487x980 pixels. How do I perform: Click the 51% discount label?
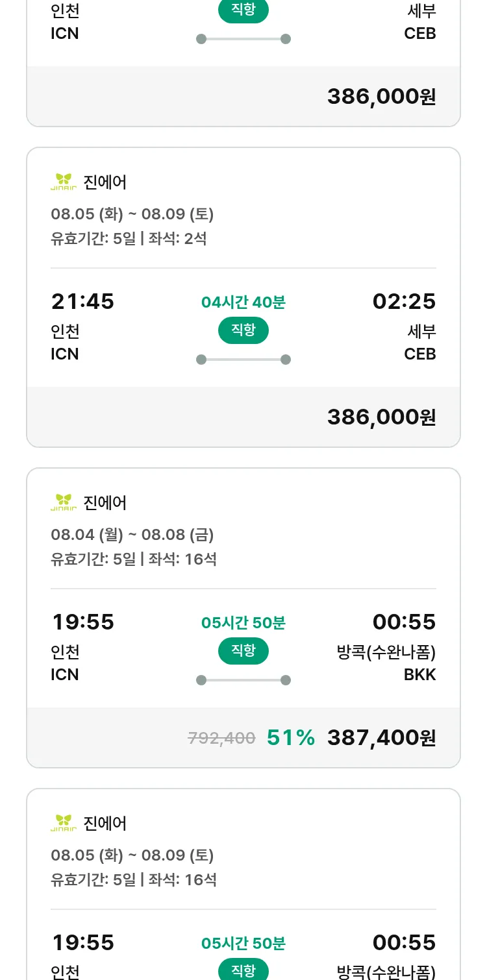(291, 737)
